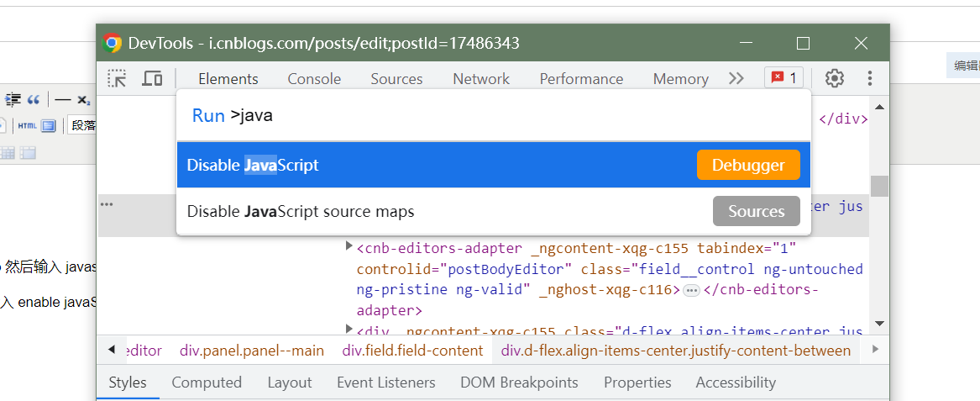This screenshot has height=401, width=980.
Task: Activate the inspect element picker icon
Action: point(117,78)
